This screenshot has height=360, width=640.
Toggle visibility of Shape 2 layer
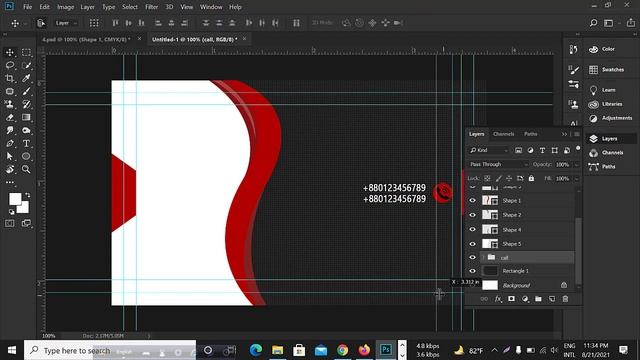tap(473, 215)
